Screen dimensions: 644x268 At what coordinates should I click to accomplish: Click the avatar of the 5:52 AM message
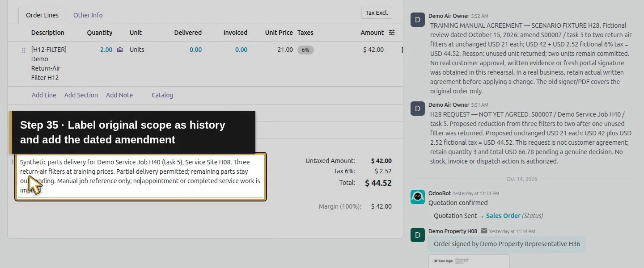click(418, 20)
